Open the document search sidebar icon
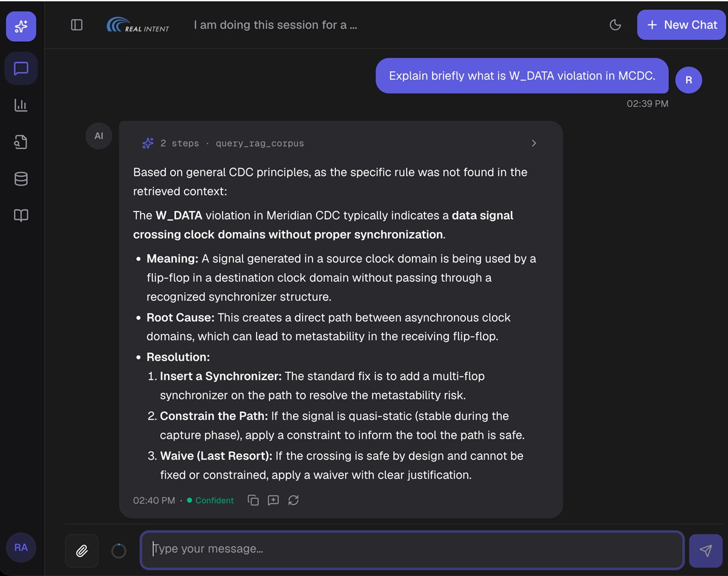This screenshot has height=576, width=728. 21,142
